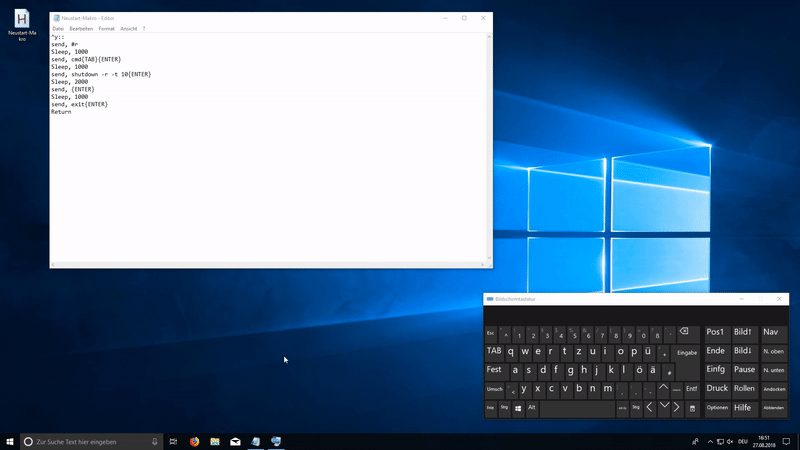Launch Firefox from the taskbar
The height and width of the screenshot is (450, 800).
coord(194,442)
